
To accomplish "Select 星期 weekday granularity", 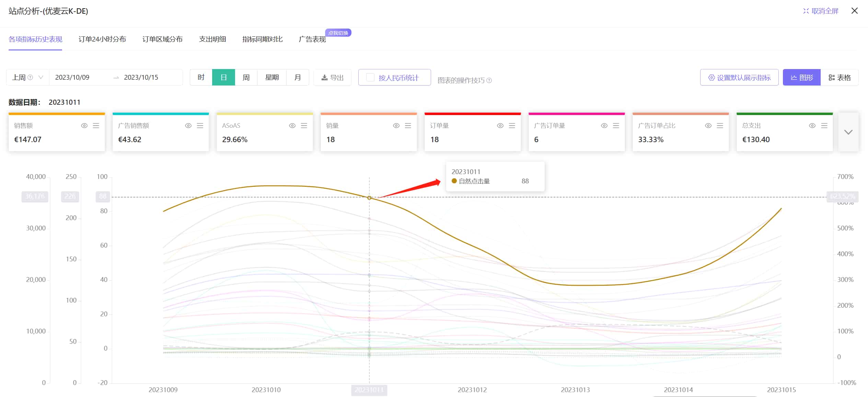I will click(x=272, y=77).
